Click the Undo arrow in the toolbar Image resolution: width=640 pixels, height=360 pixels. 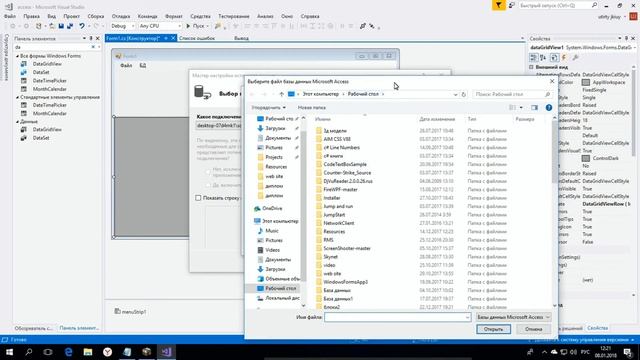tap(82, 26)
